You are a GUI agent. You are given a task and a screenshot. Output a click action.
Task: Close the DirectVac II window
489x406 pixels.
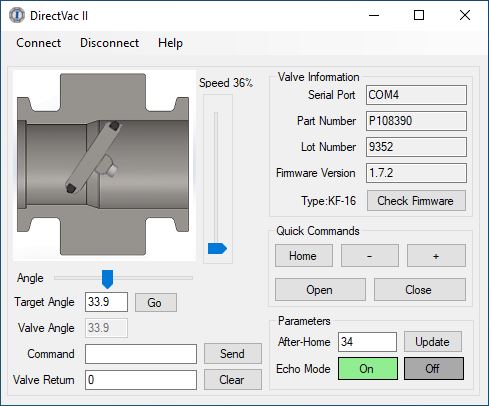coord(465,15)
